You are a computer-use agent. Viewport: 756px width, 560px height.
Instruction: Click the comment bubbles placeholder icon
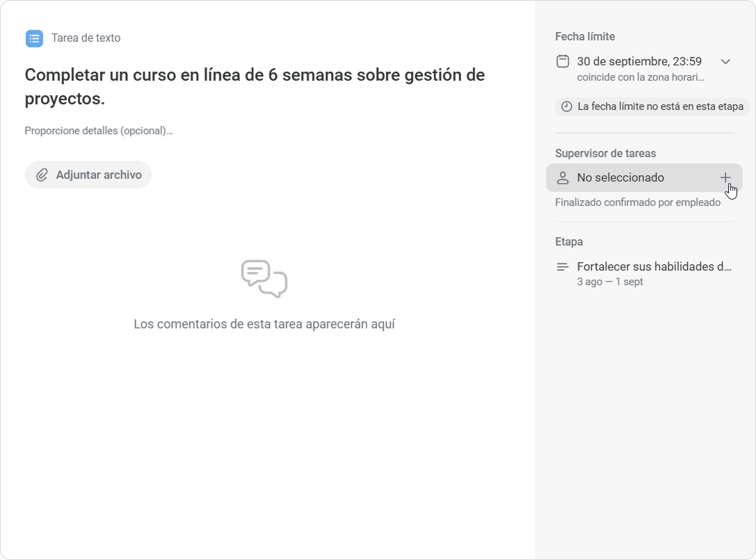click(264, 279)
